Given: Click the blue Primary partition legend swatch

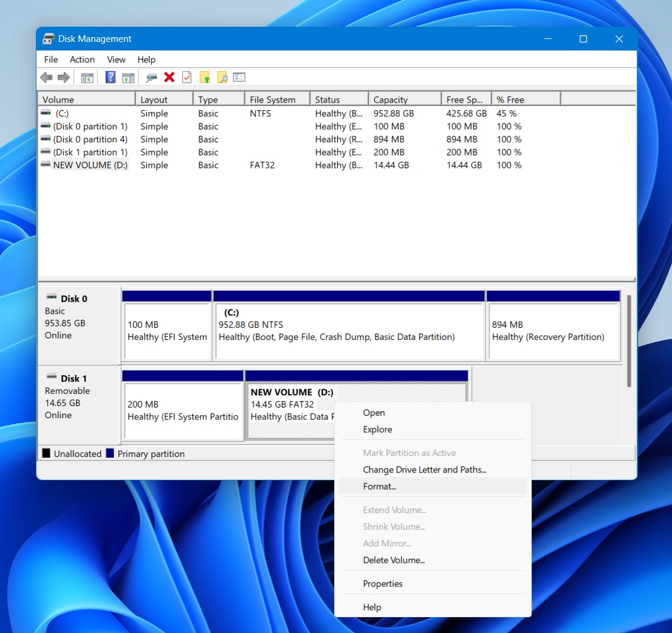Looking at the screenshot, I should [110, 453].
